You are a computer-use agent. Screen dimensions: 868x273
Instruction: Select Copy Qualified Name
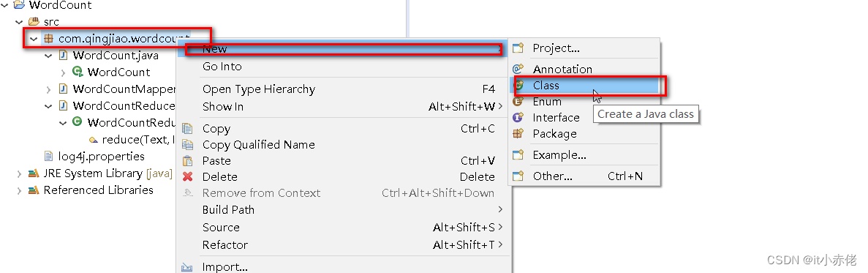point(342,145)
